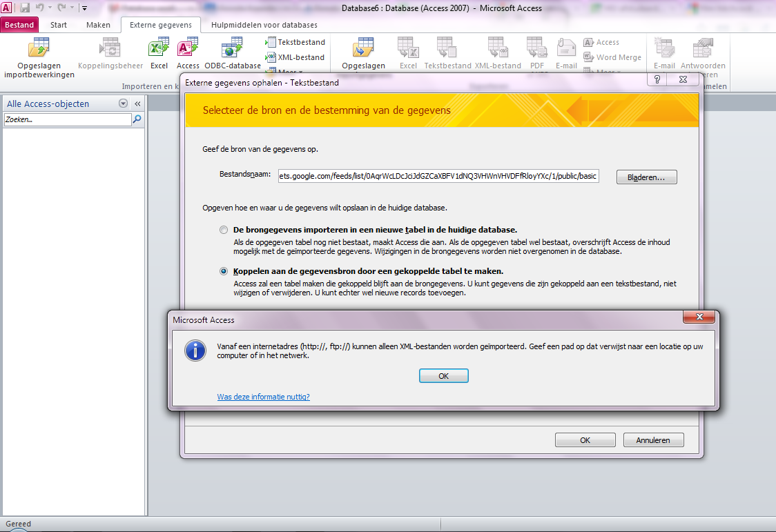Choose Word Merge export option
776x532 pixels.
pos(612,57)
